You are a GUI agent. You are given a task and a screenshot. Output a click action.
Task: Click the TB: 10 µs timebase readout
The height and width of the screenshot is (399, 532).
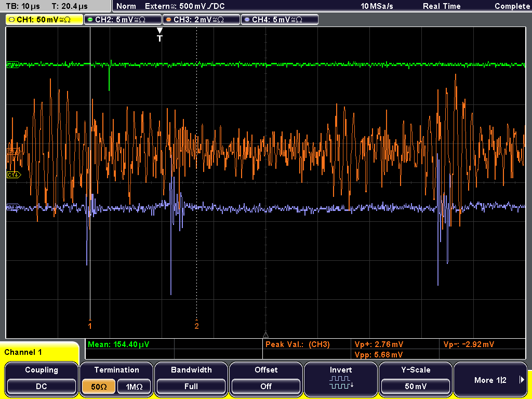coord(23,6)
